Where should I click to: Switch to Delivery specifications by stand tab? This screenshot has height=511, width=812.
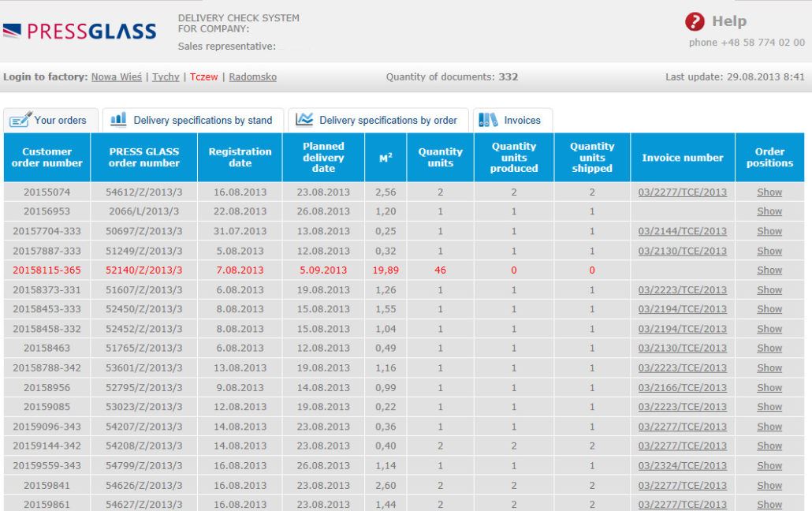tap(193, 120)
